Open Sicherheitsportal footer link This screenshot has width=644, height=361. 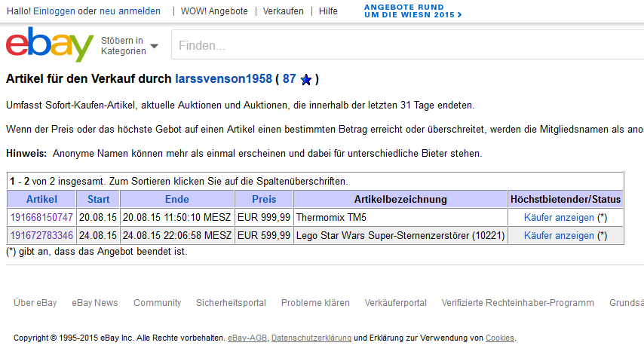[231, 303]
